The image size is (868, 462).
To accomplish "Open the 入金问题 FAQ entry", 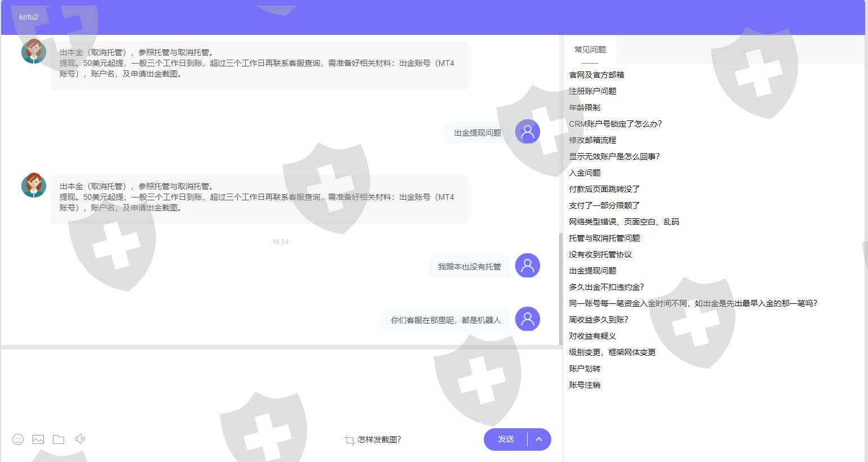I will (x=584, y=173).
